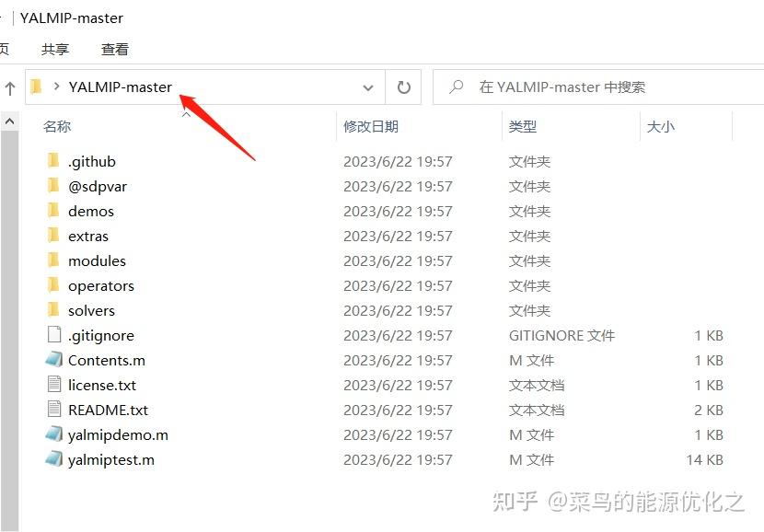Click the 名称 column header
The height and width of the screenshot is (532, 764).
pos(57,126)
